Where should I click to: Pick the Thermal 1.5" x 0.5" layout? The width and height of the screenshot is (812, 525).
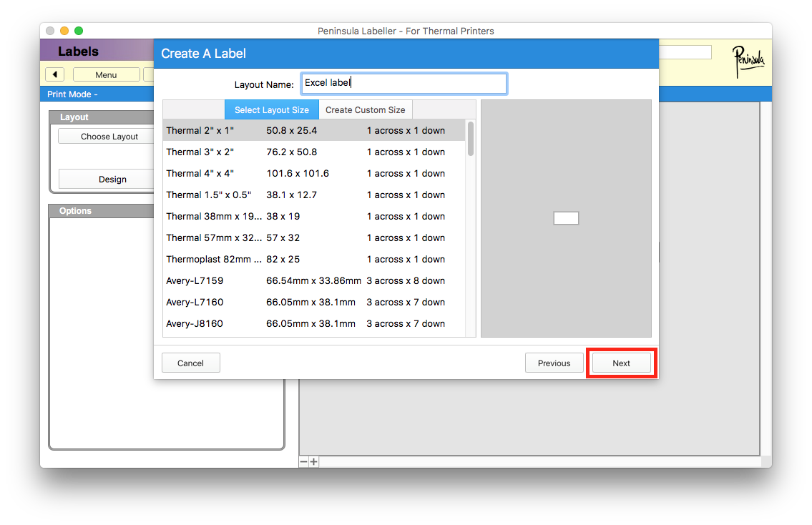coord(314,195)
